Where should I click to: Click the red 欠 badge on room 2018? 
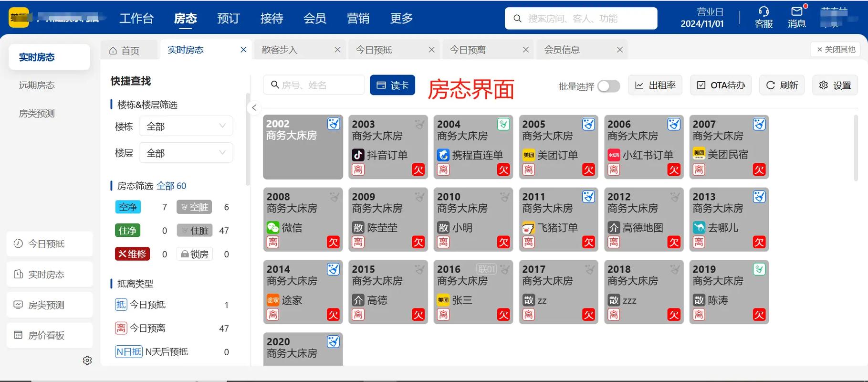674,315
